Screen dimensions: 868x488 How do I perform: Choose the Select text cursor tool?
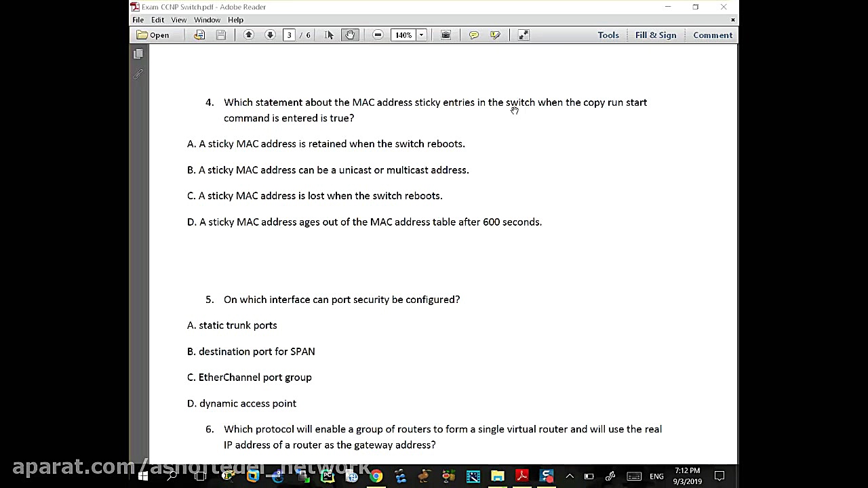click(x=329, y=35)
